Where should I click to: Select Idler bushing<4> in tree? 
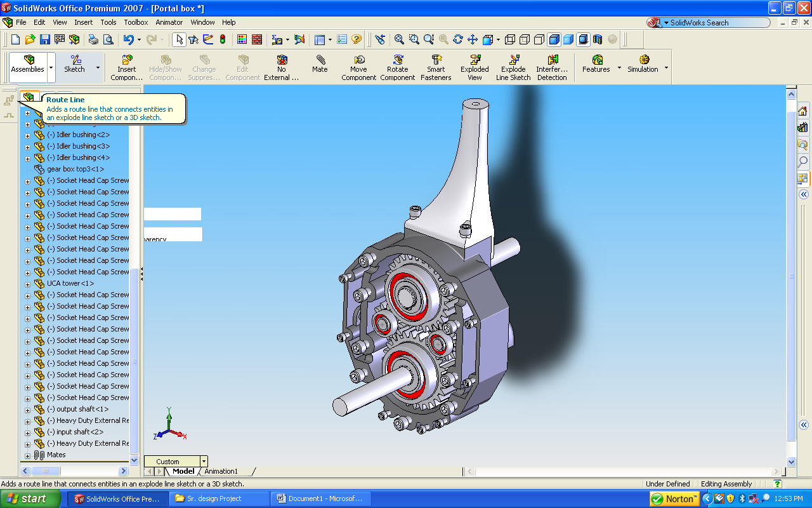(79, 157)
